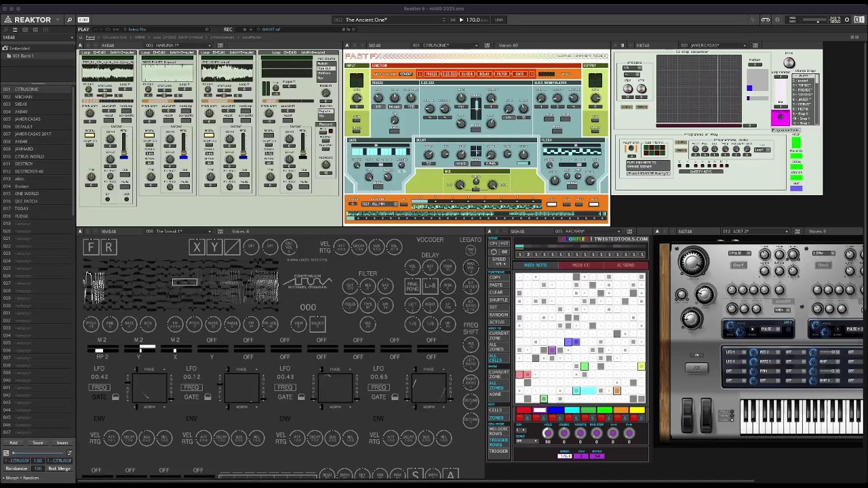Open SKE48 preset dropdown 001 CITRUSONIC
Viewport: 868px width, 488px height.
pos(446,45)
